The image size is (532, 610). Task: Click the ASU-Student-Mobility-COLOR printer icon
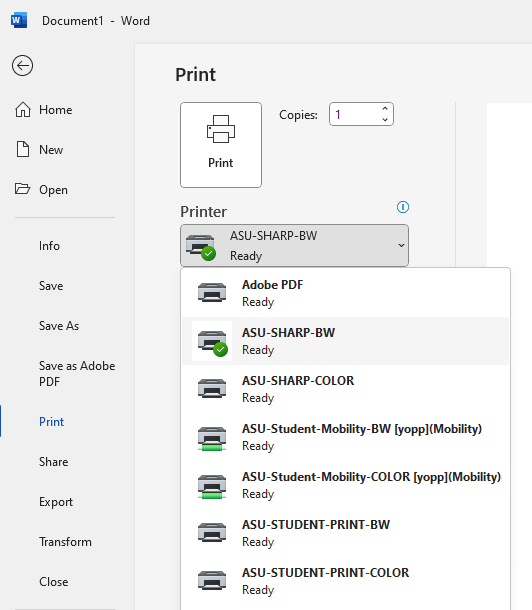(x=212, y=486)
